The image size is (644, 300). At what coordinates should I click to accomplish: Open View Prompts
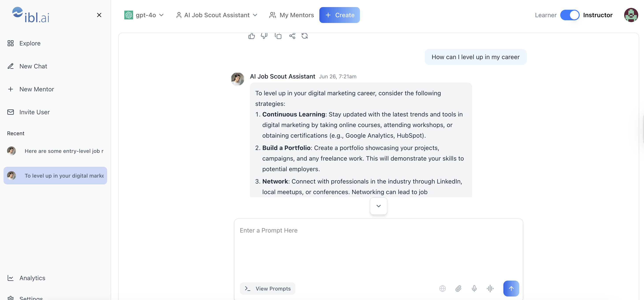tap(268, 289)
